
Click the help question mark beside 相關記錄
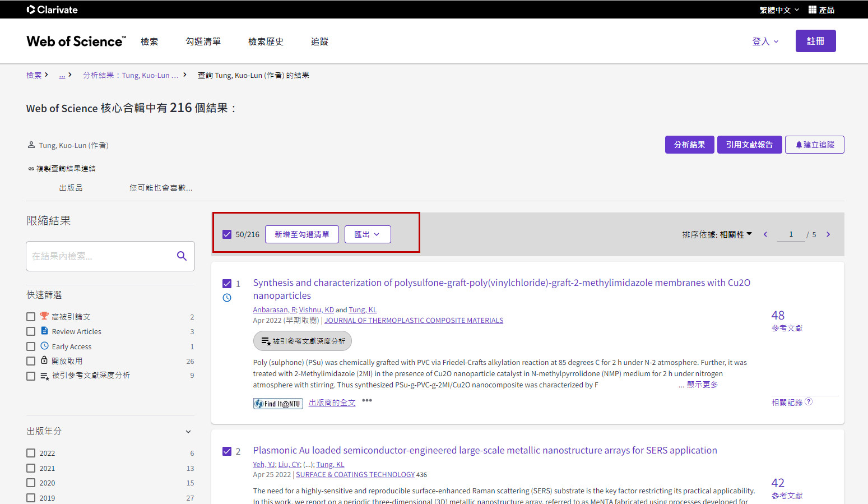(809, 401)
